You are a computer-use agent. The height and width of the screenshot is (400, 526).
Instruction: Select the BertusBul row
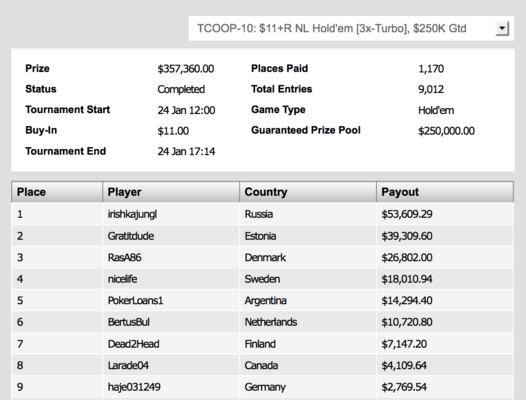pyautogui.click(x=262, y=322)
